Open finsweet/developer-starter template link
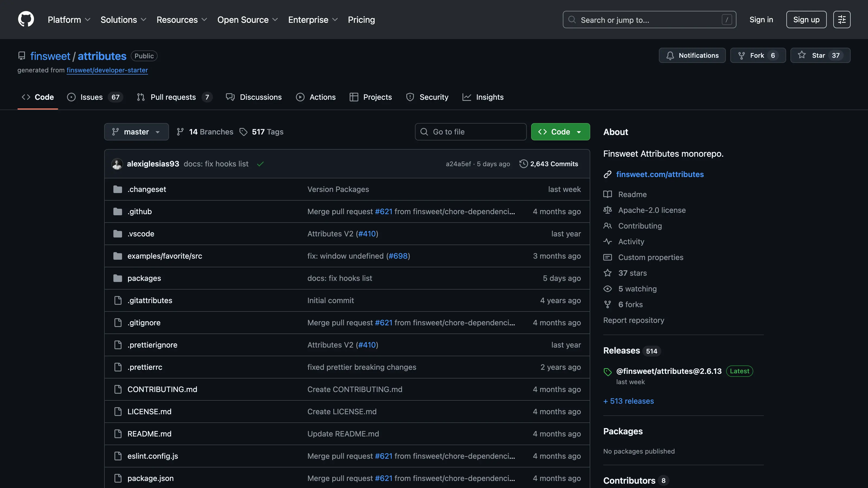 [x=107, y=70]
